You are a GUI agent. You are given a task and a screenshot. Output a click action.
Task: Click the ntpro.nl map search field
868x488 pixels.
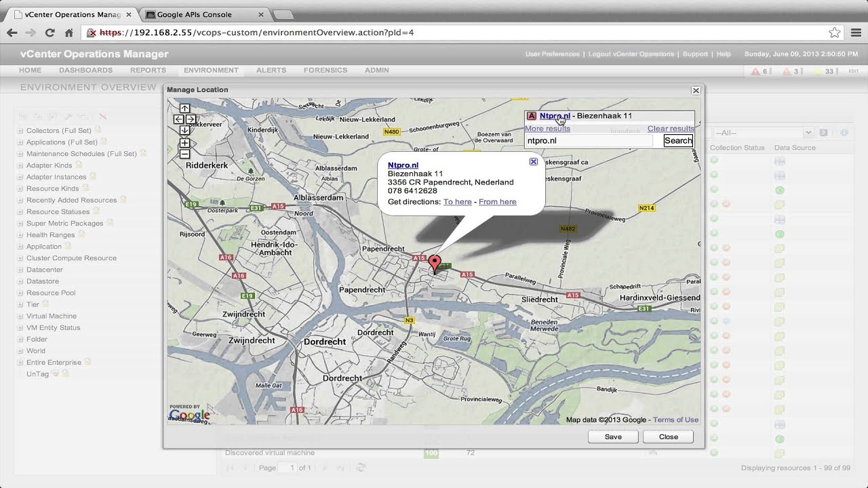pos(589,140)
